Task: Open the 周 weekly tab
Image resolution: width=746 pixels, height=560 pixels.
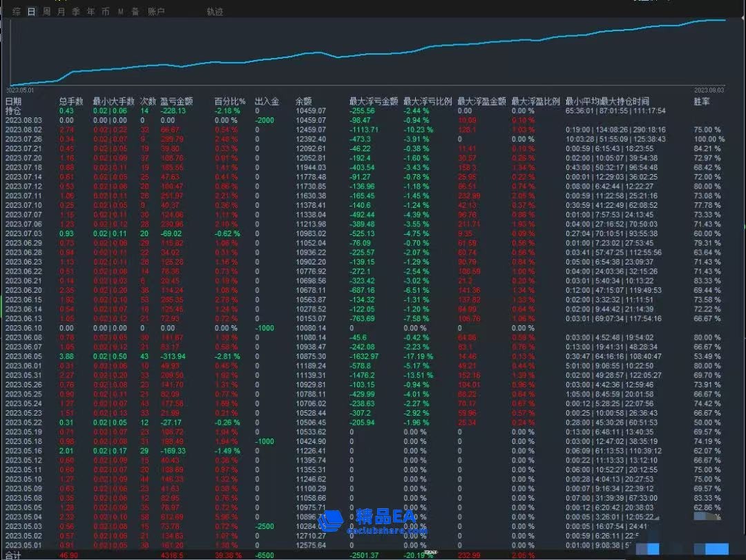Action: (46, 12)
